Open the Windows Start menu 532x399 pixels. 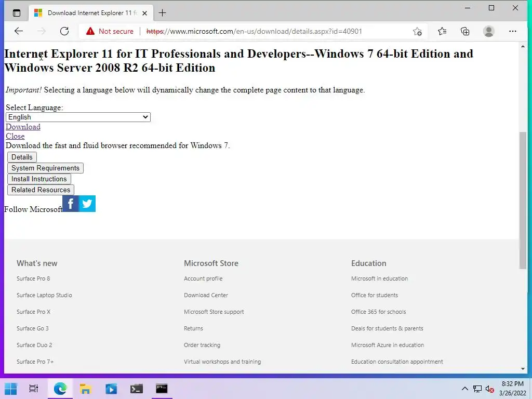pos(11,389)
